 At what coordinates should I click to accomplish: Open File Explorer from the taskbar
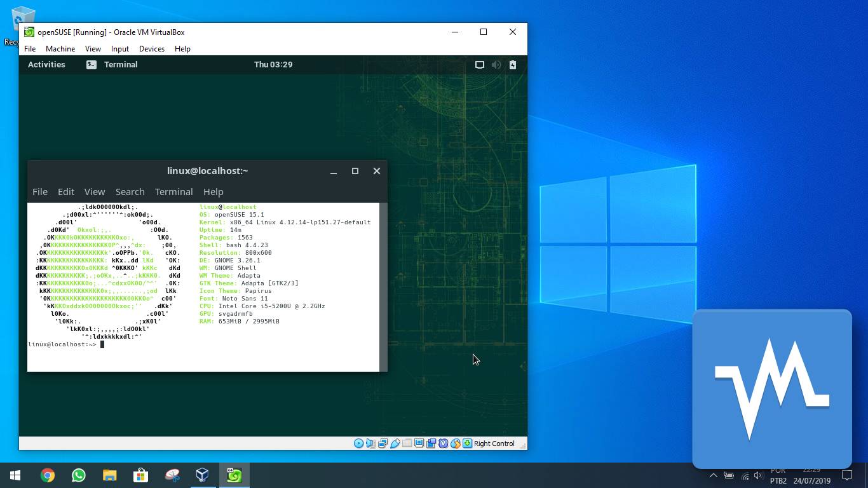(109, 475)
